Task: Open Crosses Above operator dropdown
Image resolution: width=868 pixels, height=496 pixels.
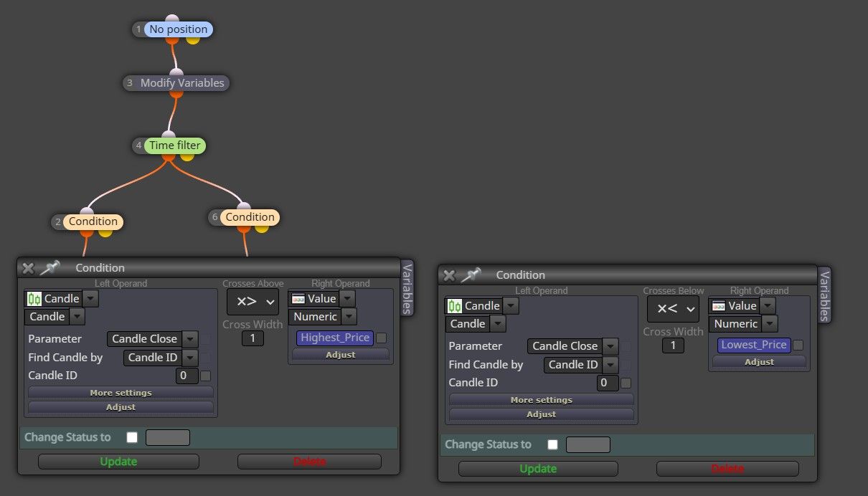Action: [253, 302]
